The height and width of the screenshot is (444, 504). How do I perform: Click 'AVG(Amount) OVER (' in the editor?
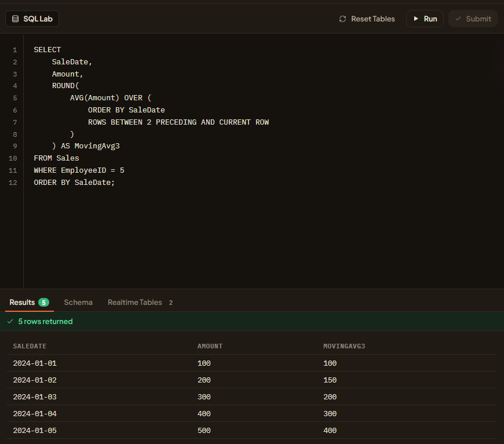click(111, 98)
